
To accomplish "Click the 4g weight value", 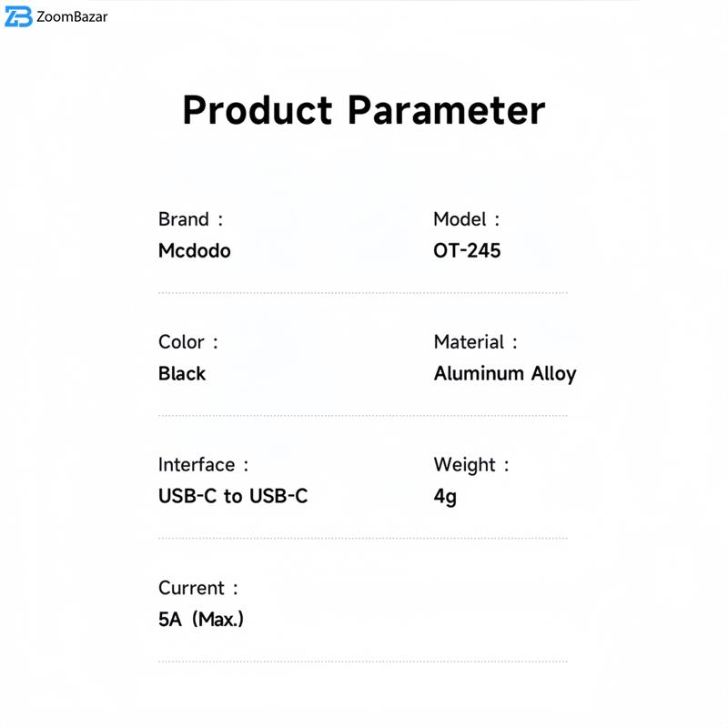I will tap(445, 497).
